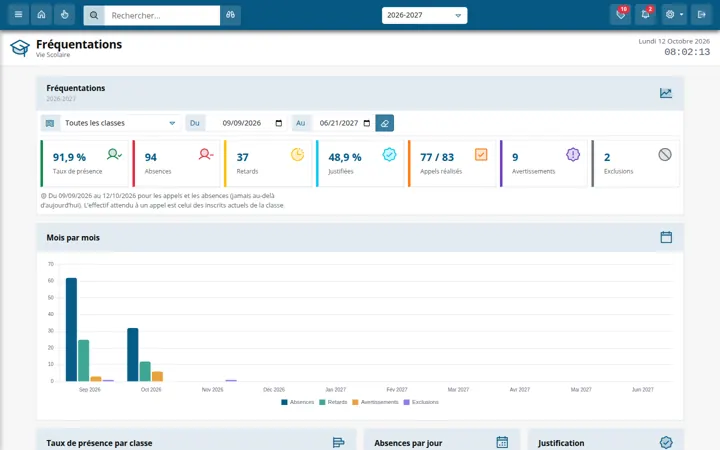Click the 08:02:13 clock display

(x=687, y=52)
